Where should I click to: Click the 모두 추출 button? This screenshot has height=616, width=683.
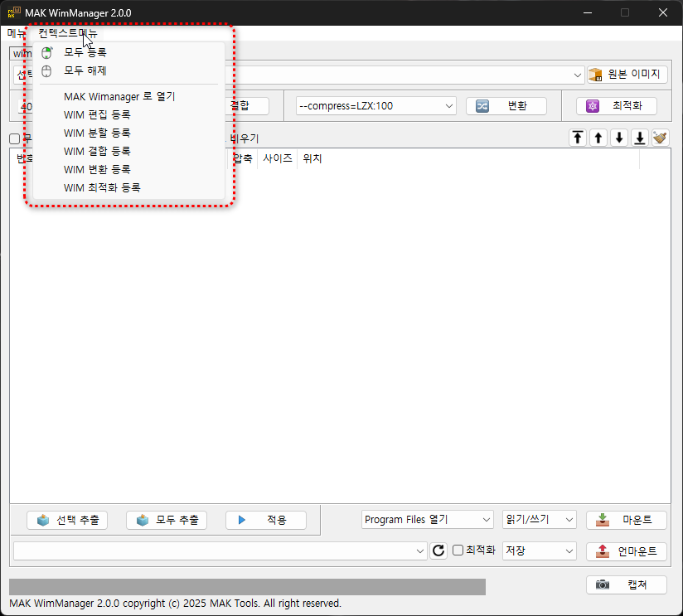167,520
